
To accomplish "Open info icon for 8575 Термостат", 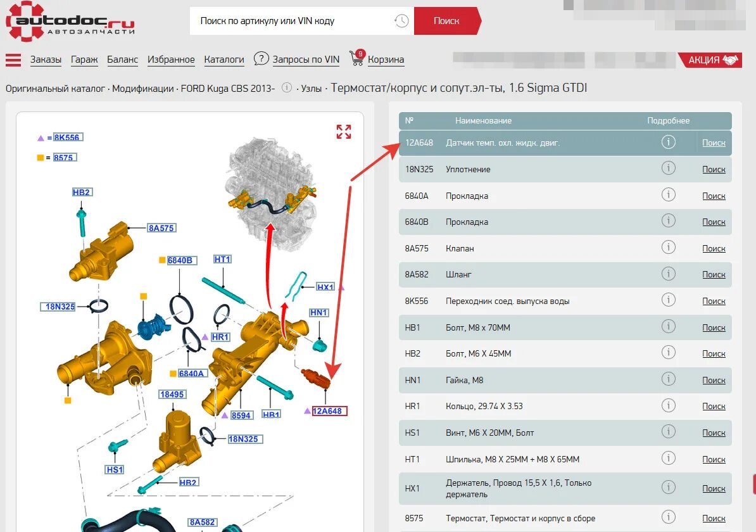I will point(668,517).
